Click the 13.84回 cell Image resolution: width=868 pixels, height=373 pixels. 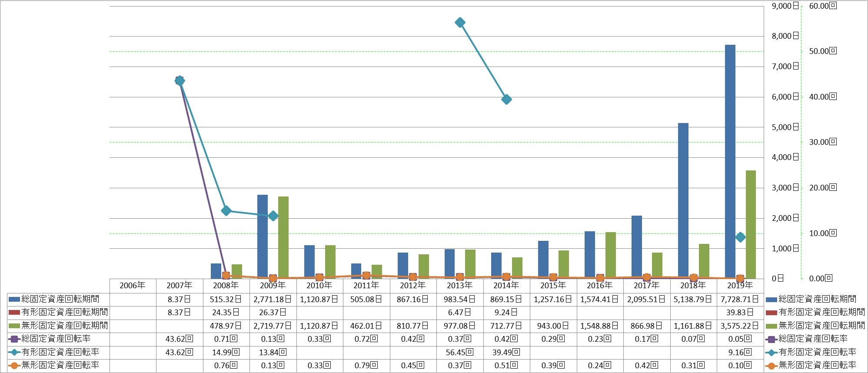[273, 352]
